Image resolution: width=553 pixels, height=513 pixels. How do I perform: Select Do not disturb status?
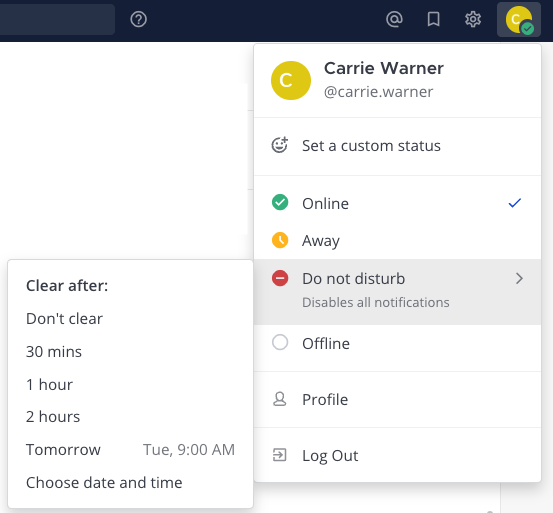point(397,292)
